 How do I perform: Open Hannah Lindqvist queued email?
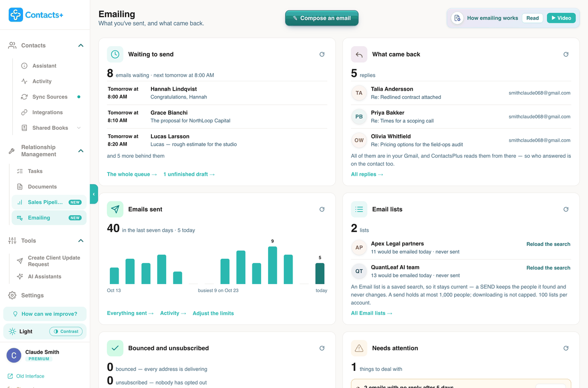point(217,93)
